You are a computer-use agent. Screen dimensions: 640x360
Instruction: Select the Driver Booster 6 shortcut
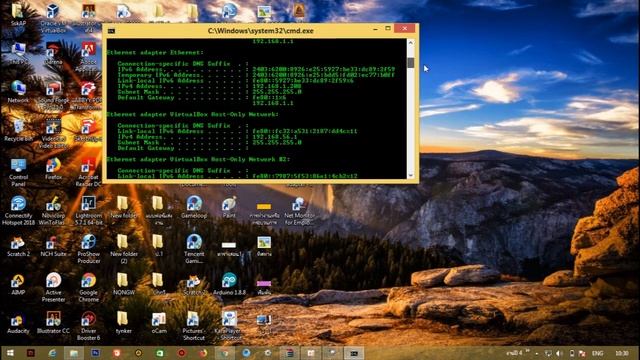coord(89,326)
